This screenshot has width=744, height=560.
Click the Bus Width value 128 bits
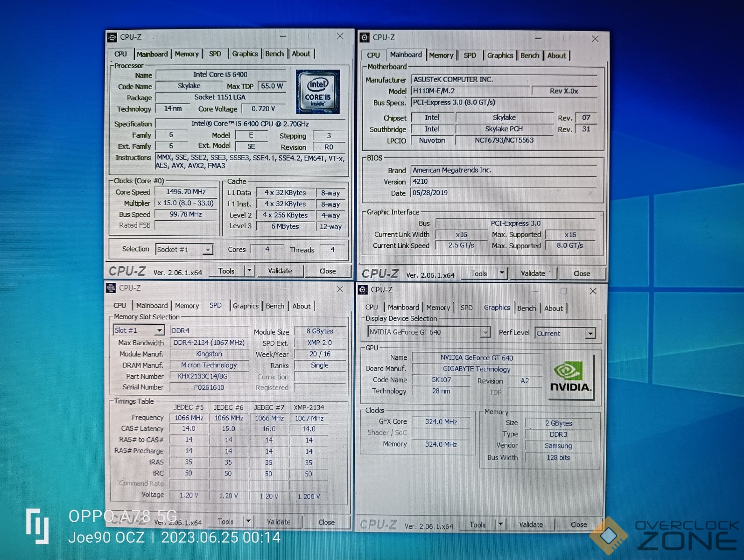pyautogui.click(x=558, y=458)
